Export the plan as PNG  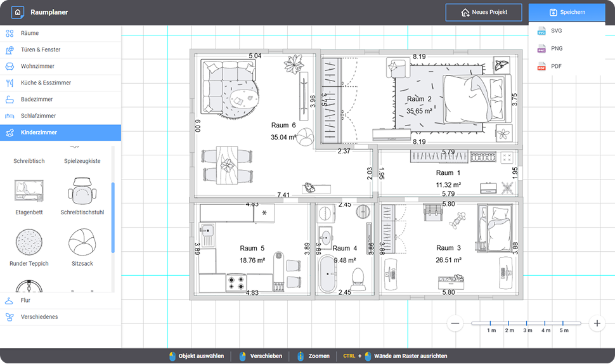click(555, 48)
